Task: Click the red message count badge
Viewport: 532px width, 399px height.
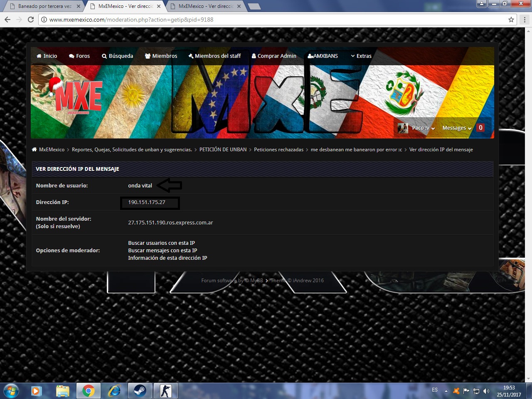Action: (480, 128)
